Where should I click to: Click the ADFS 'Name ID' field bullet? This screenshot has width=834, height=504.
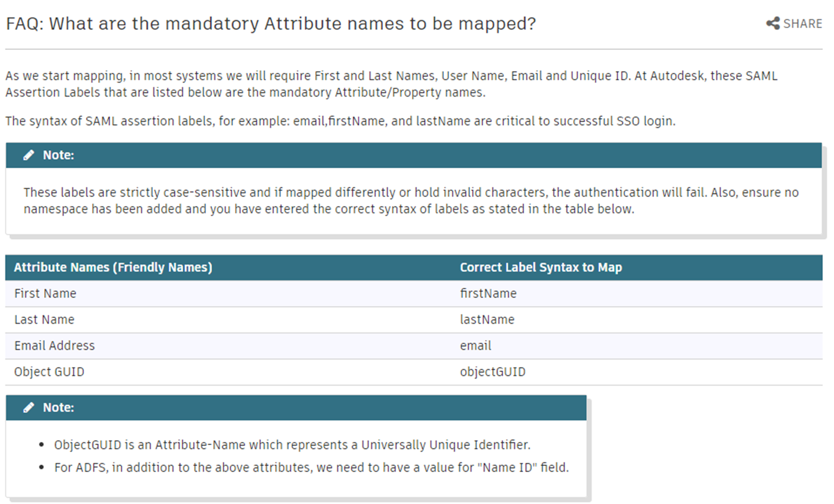pos(311,467)
